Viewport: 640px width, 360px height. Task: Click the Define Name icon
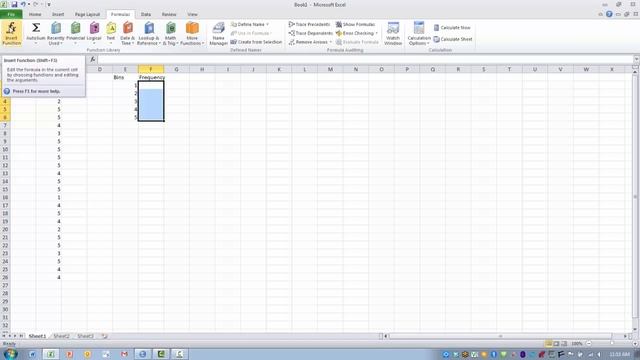(234, 24)
